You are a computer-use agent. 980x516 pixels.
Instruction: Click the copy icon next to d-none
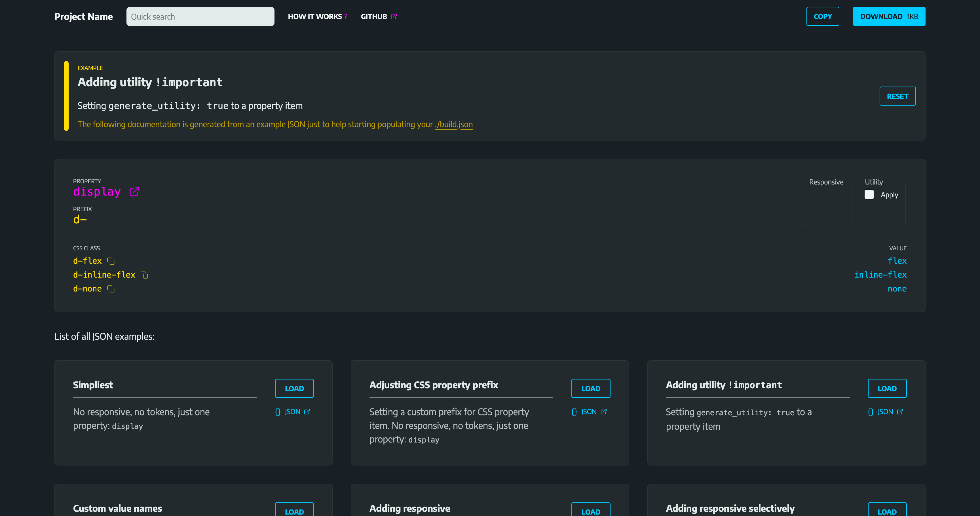(x=111, y=289)
